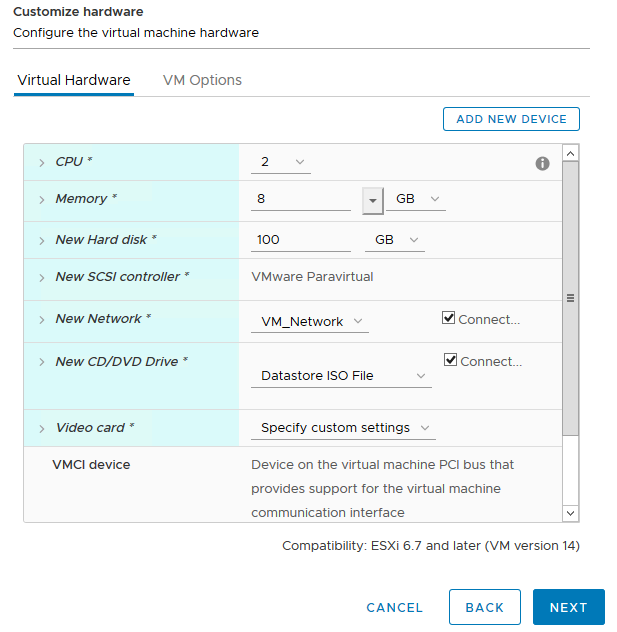The width and height of the screenshot is (617, 632).
Task: Expand the CPU settings row
Action: [42, 162]
